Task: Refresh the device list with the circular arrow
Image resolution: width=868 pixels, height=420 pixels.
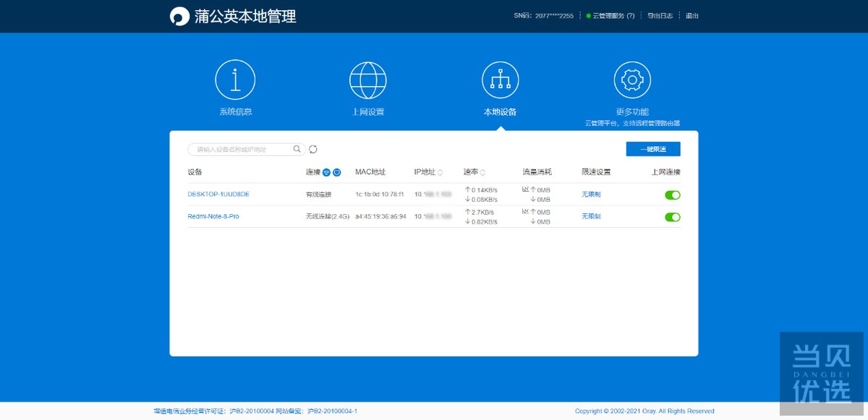Action: click(313, 150)
